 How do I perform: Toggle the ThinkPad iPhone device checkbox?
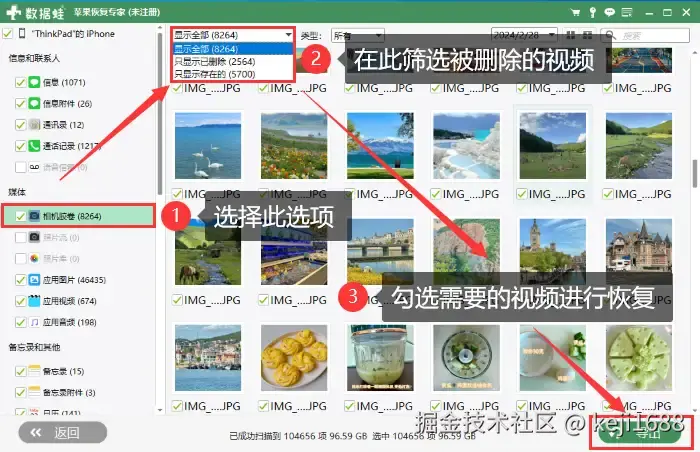[8, 33]
